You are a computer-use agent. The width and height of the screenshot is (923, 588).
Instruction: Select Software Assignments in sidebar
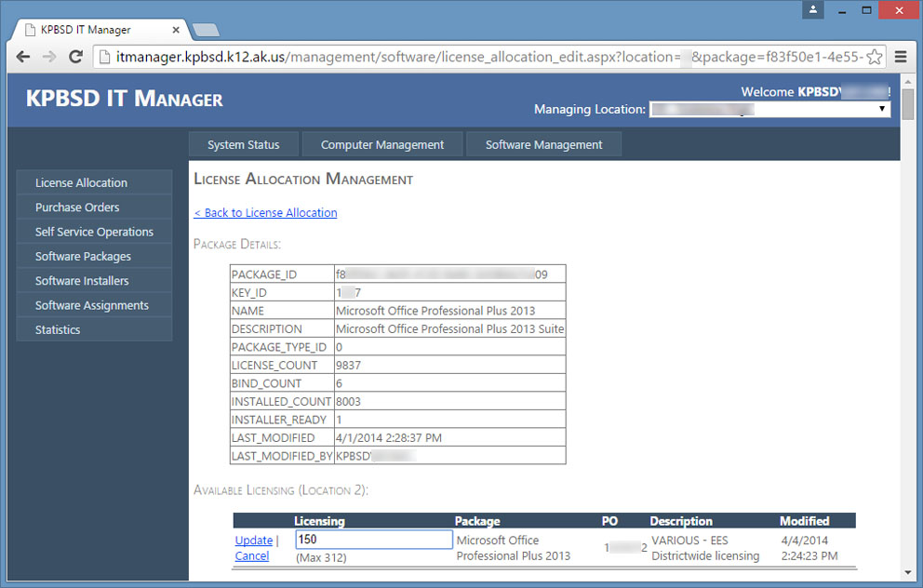[x=94, y=305]
